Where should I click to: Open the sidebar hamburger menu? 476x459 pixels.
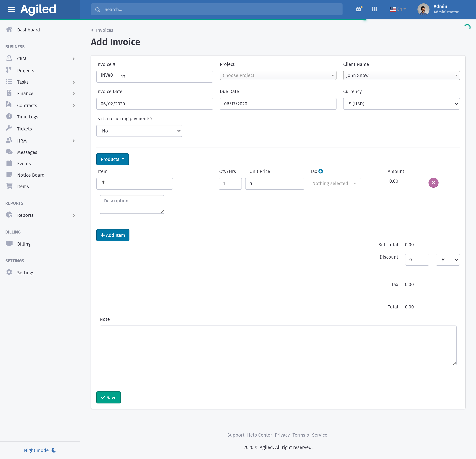pyautogui.click(x=11, y=9)
